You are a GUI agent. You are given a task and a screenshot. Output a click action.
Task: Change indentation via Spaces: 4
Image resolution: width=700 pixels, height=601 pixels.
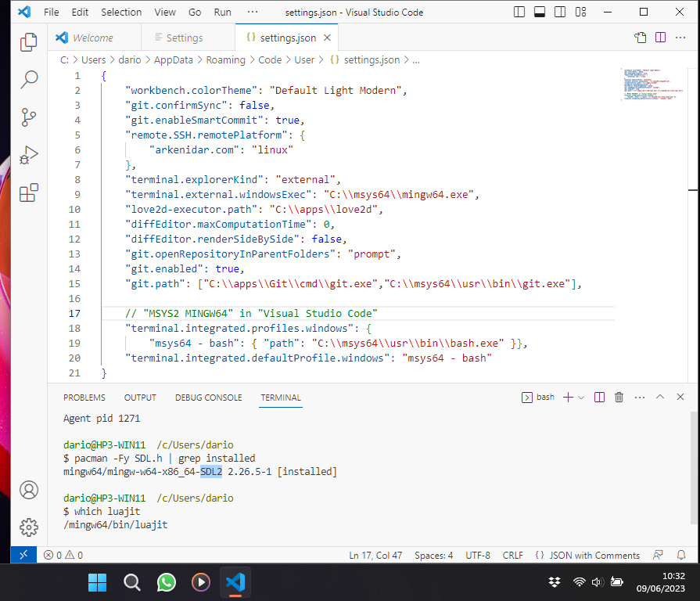tap(433, 555)
